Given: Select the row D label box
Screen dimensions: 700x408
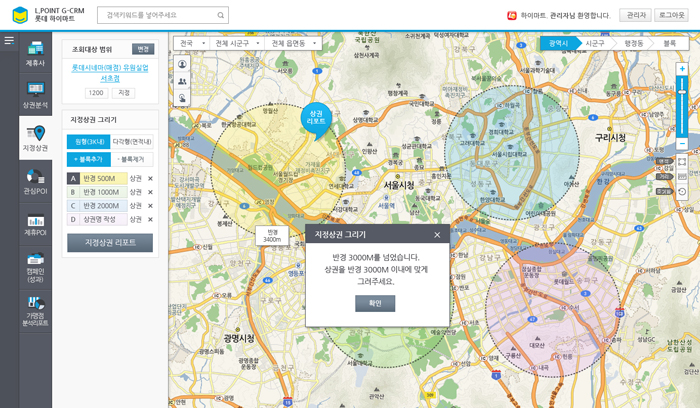Looking at the screenshot, I should pos(73,220).
